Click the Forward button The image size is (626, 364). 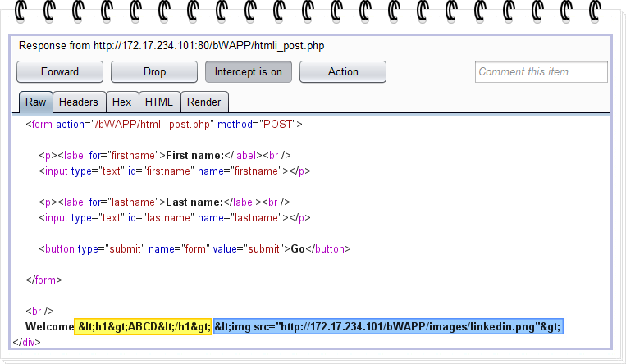click(x=60, y=72)
